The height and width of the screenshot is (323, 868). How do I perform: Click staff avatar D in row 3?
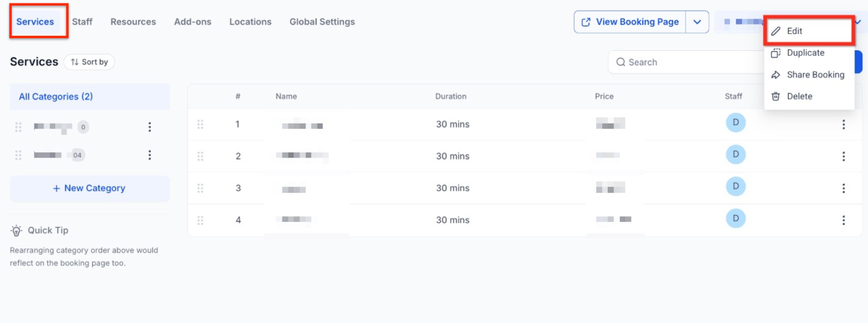pyautogui.click(x=735, y=186)
